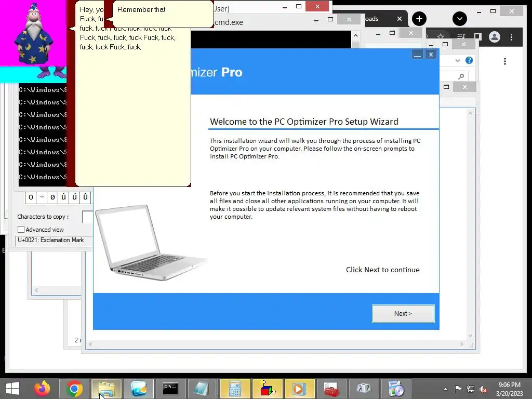Image resolution: width=532 pixels, height=399 pixels.
Task: Switch to Command Prompt taskbar icon
Action: (x=170, y=389)
